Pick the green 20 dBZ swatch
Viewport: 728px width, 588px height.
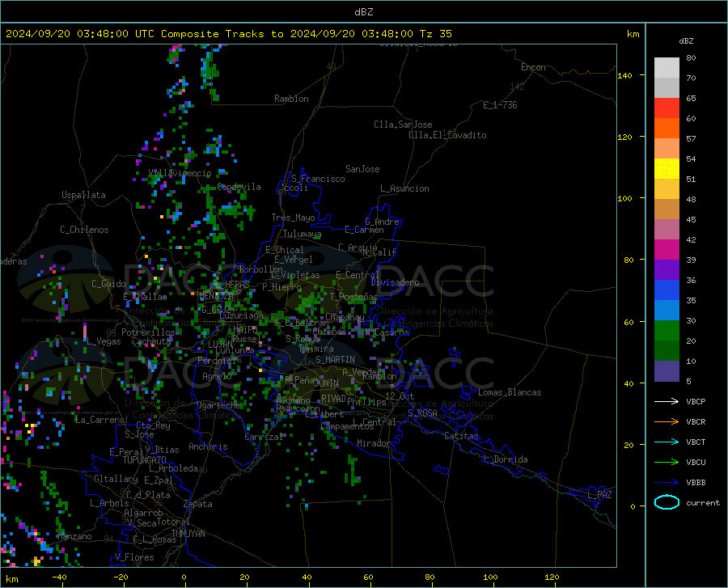(x=667, y=331)
